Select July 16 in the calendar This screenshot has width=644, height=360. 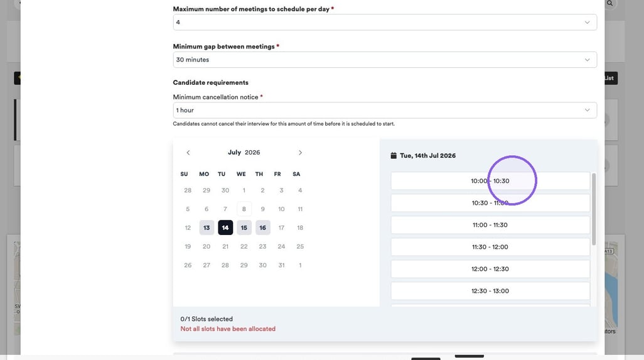pos(263,227)
